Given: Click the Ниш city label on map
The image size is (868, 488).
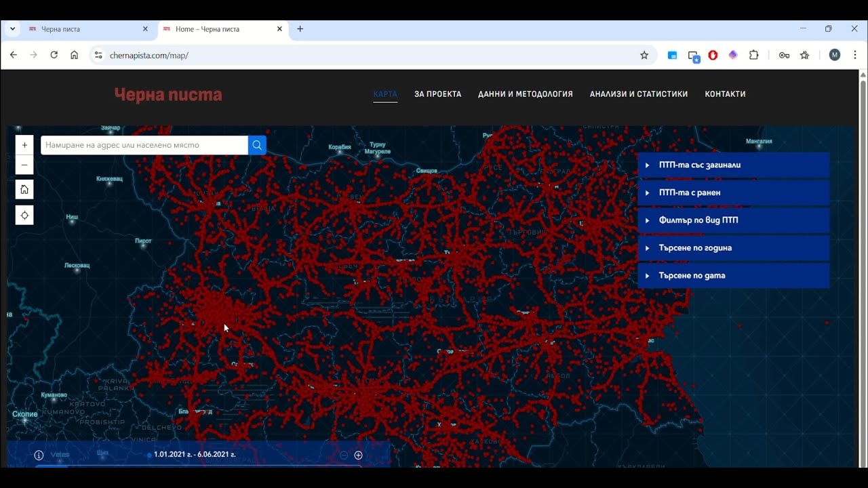Looking at the screenshot, I should point(72,217).
